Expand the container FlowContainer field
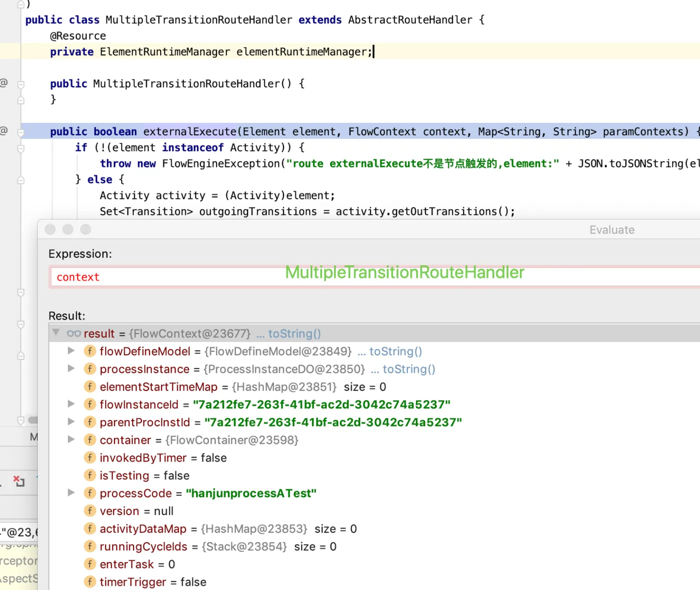This screenshot has width=700, height=590. coord(71,439)
